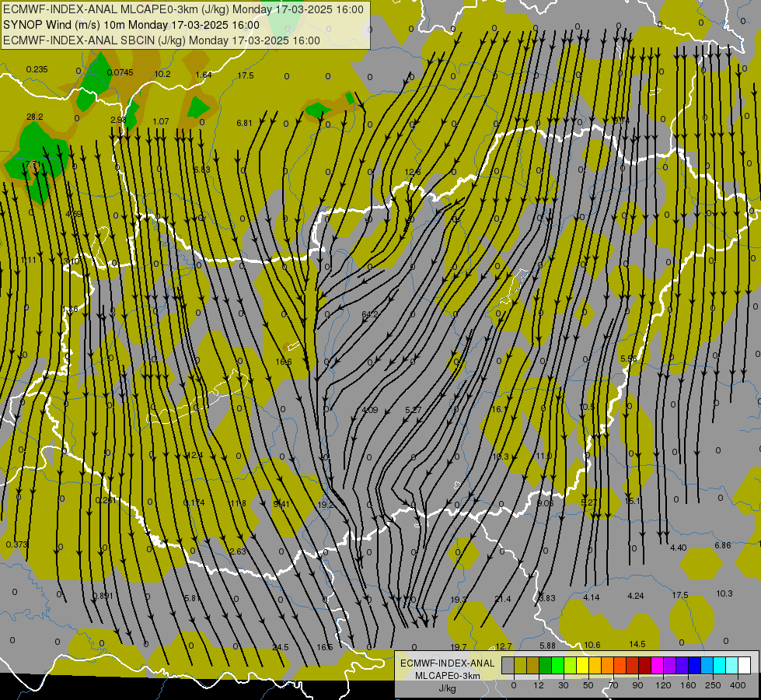Click the map value 4.24
The width and height of the screenshot is (761, 700).
pos(636,596)
